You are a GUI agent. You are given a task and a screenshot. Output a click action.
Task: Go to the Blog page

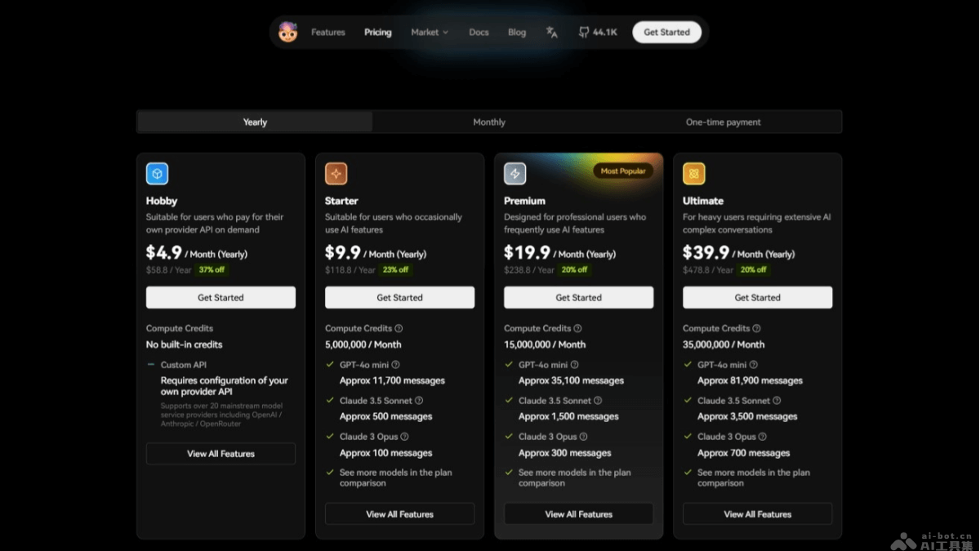(x=517, y=33)
